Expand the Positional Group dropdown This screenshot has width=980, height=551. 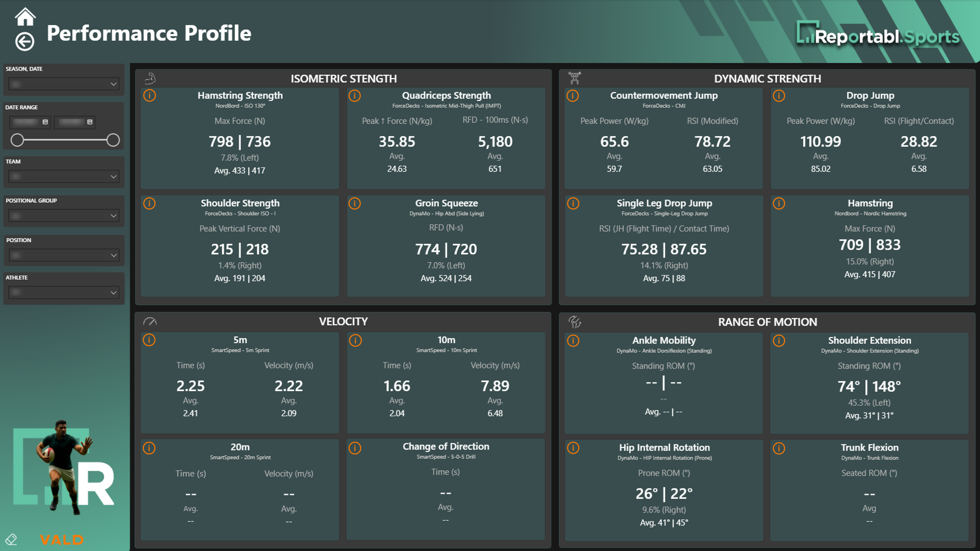64,216
